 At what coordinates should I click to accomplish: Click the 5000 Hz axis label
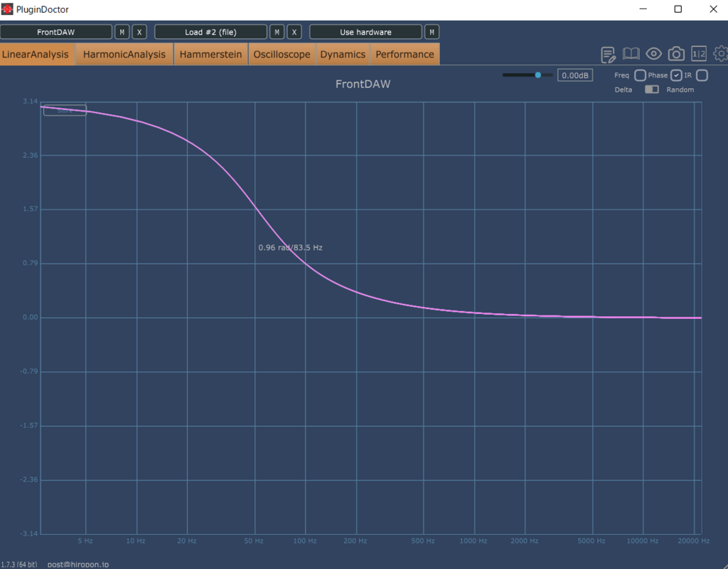click(x=591, y=541)
